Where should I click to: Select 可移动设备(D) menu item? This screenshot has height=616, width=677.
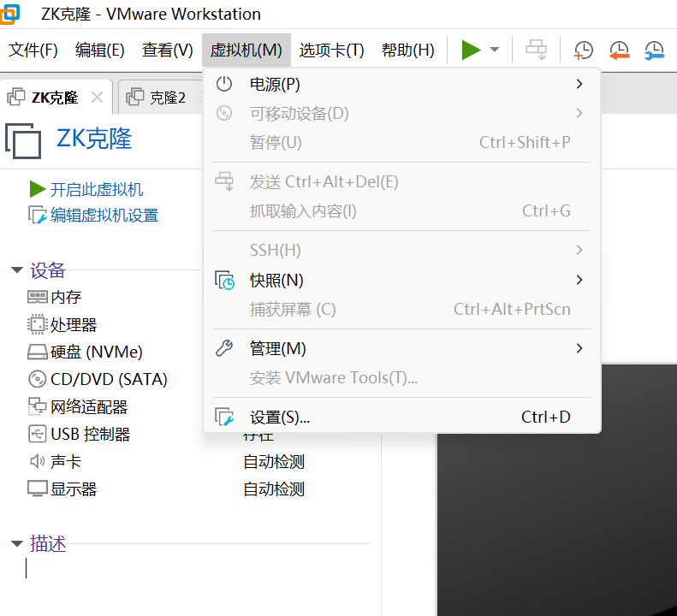[402, 113]
